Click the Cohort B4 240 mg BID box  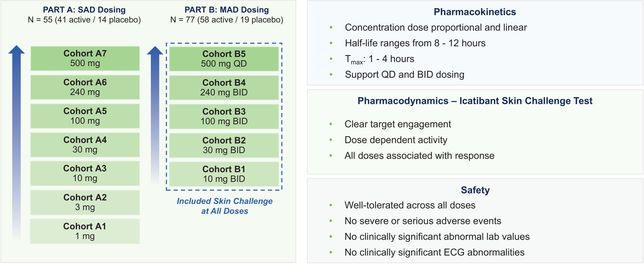(x=224, y=87)
